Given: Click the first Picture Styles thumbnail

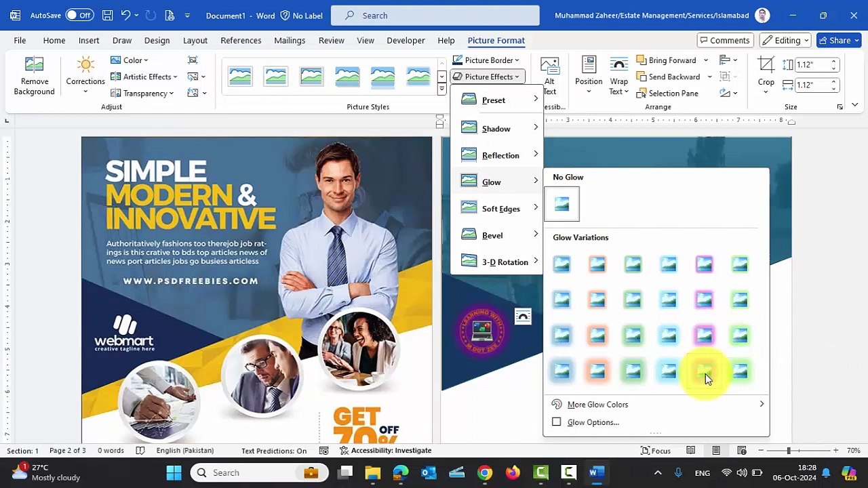Looking at the screenshot, I should (240, 76).
